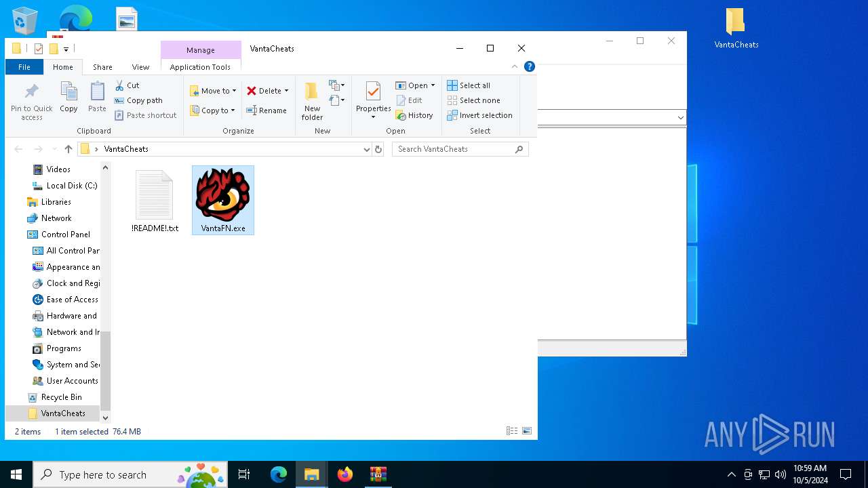This screenshot has width=868, height=488.
Task: Open the notification center icon
Action: point(846,474)
